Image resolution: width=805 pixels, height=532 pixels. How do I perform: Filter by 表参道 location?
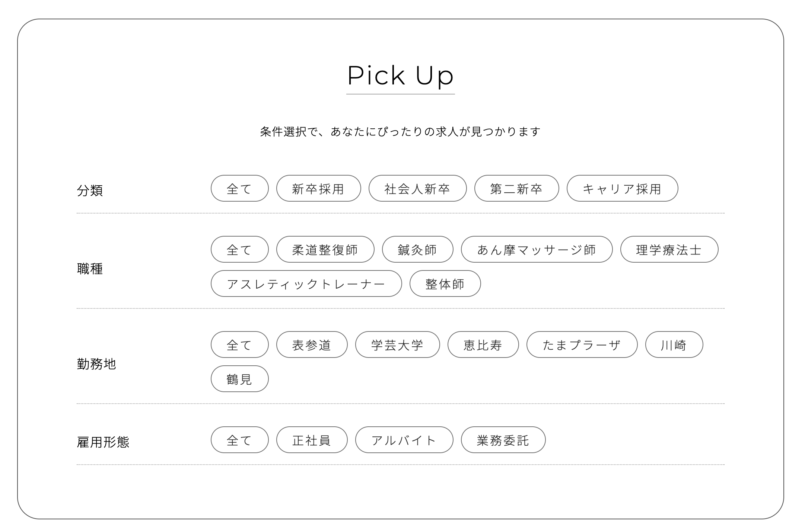pyautogui.click(x=312, y=345)
